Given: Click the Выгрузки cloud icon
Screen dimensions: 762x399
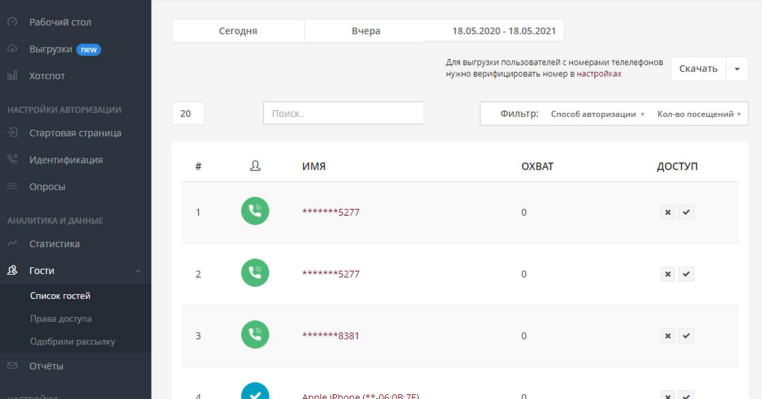Looking at the screenshot, I should pyautogui.click(x=12, y=49).
